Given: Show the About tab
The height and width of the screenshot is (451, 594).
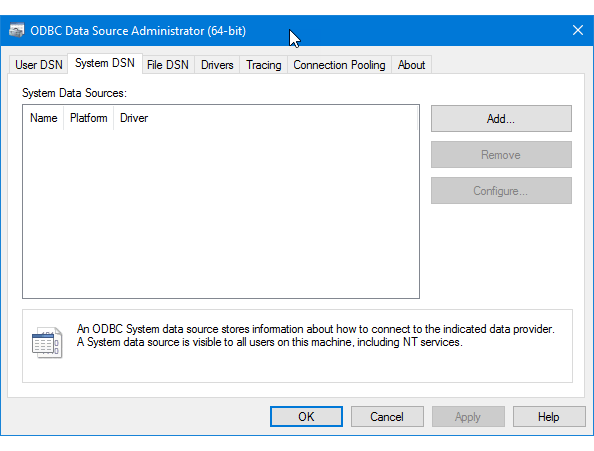Looking at the screenshot, I should [411, 65].
